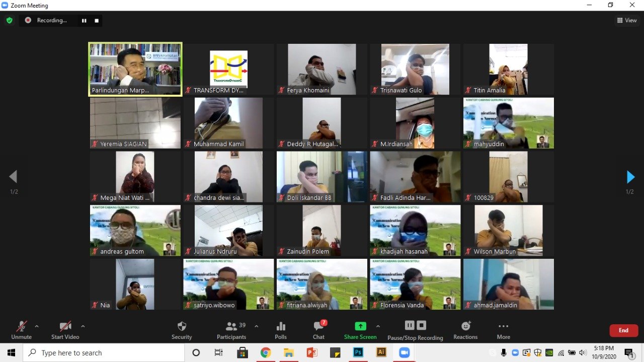Pause the recording in top indicator
This screenshot has width=644, height=362.
click(84, 21)
